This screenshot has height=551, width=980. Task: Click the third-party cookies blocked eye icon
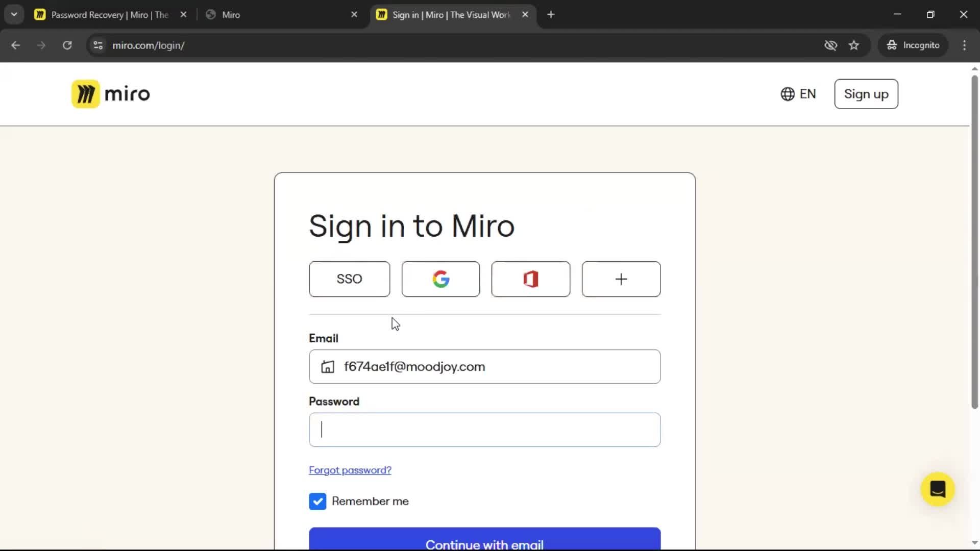[x=830, y=45]
